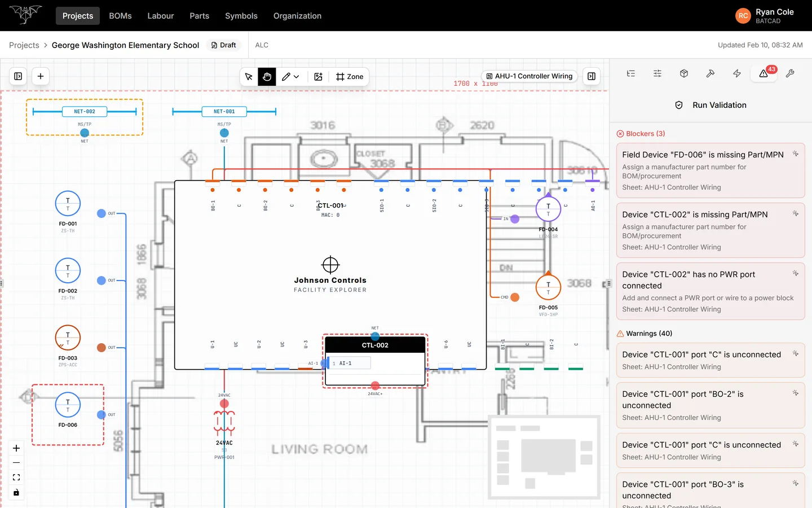Viewport: 812px width, 508px height.
Task: Open the Organization menu tab
Action: tap(298, 16)
